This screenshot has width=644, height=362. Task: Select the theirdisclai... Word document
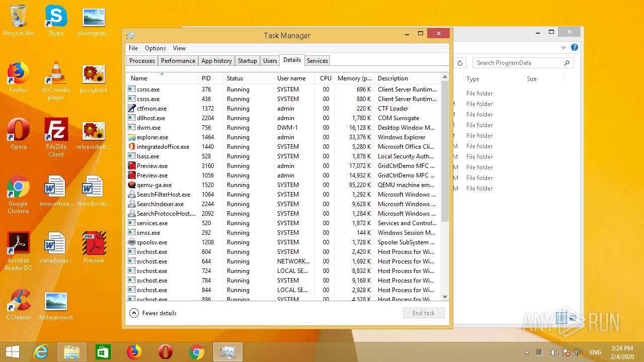point(94,191)
